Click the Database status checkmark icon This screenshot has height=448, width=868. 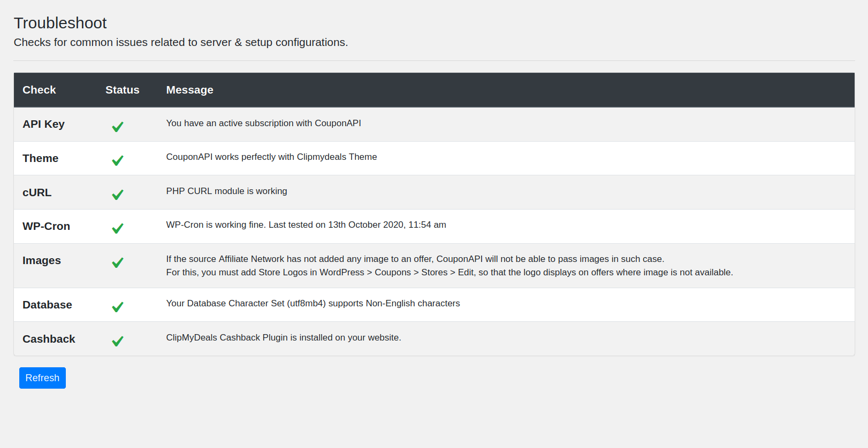pyautogui.click(x=118, y=307)
